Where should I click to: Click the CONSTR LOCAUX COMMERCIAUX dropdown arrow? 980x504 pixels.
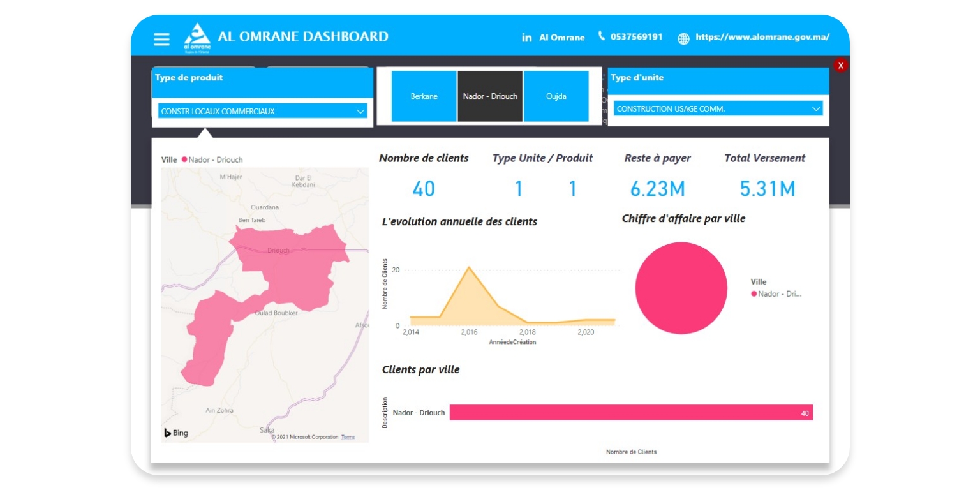click(x=360, y=111)
